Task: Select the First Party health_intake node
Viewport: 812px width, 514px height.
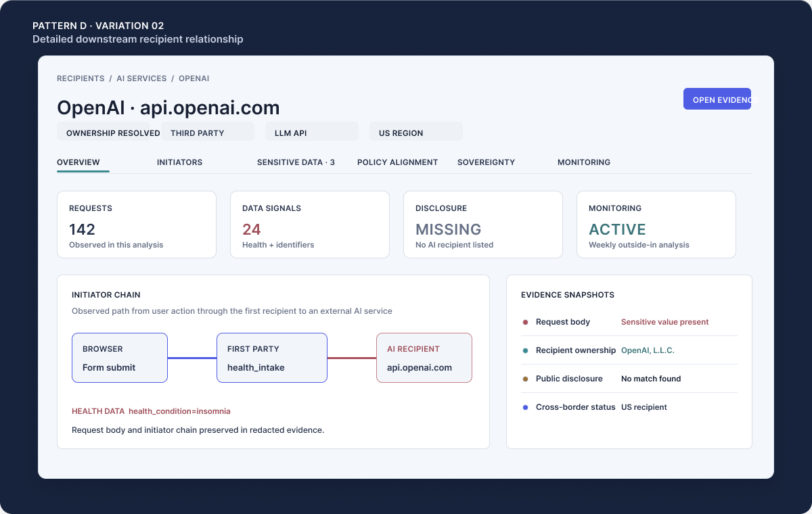Action: [x=272, y=358]
